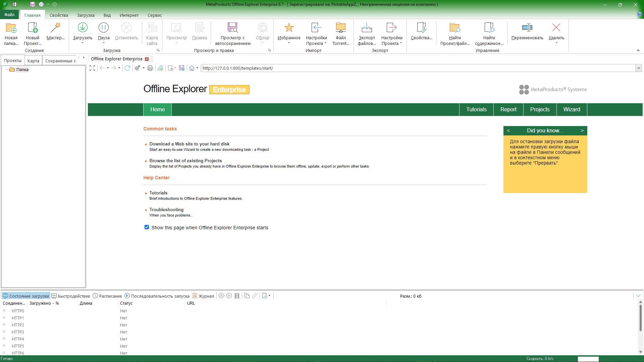Click 'Download a Web site to your hard disk' link
This screenshot has height=362, width=644.
point(189,144)
